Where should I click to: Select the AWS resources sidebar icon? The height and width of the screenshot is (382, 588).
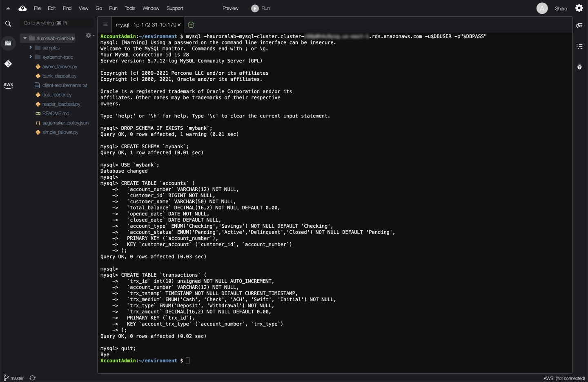click(x=8, y=85)
